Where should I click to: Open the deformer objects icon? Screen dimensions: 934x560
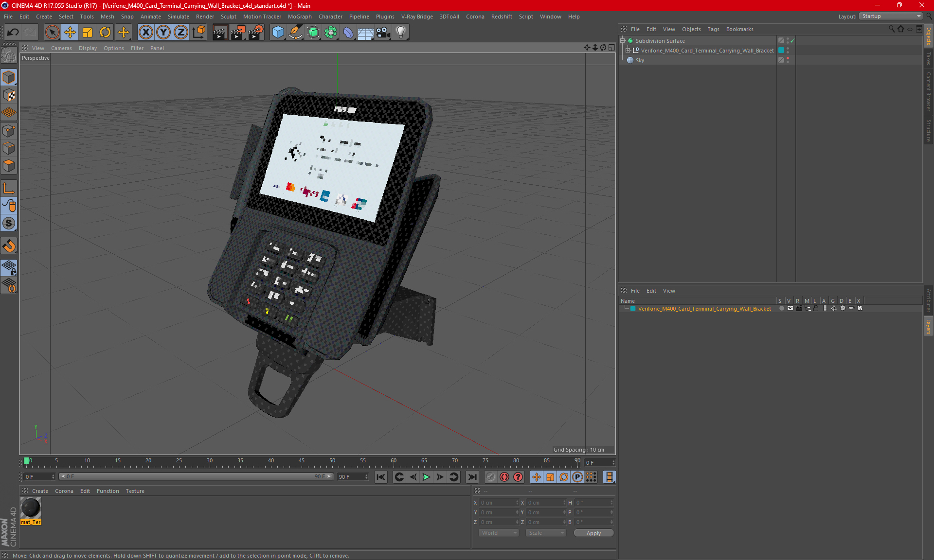(x=348, y=33)
